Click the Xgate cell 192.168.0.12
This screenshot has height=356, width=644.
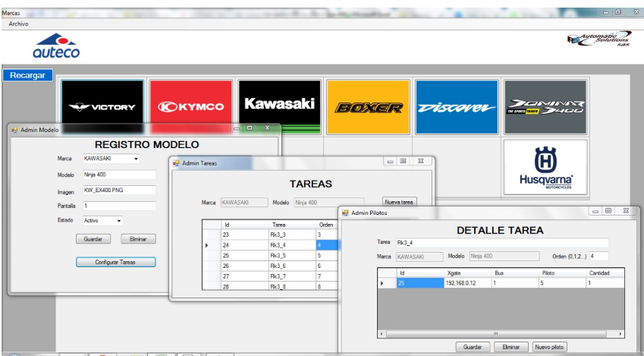click(467, 283)
